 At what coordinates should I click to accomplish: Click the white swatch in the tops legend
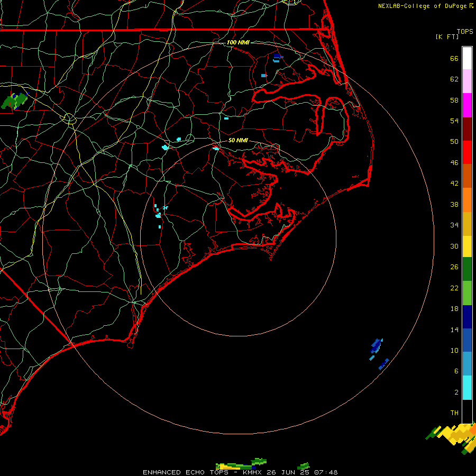click(467, 58)
